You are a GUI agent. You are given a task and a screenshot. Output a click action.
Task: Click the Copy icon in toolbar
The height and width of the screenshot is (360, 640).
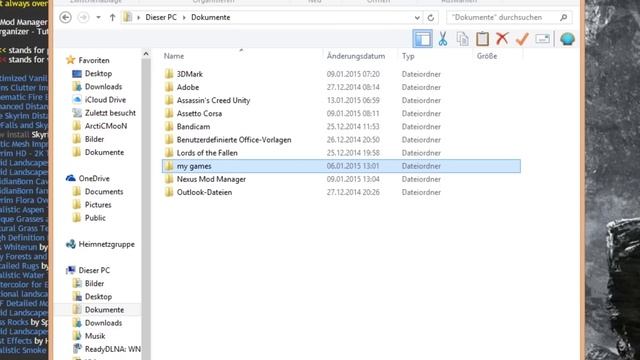(x=462, y=39)
